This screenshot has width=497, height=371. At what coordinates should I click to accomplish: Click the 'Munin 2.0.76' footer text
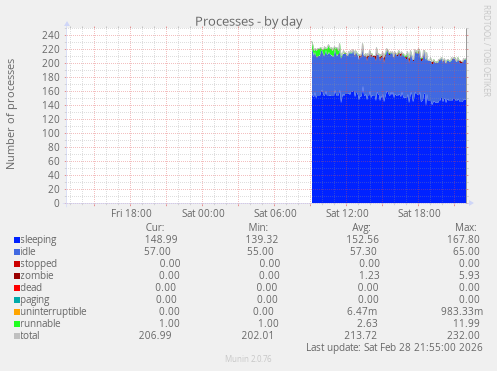click(x=248, y=359)
